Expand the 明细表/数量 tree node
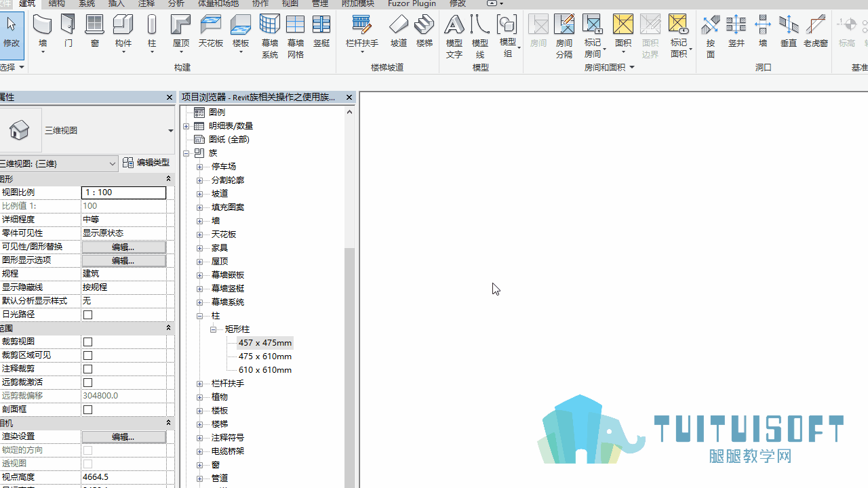 click(186, 125)
